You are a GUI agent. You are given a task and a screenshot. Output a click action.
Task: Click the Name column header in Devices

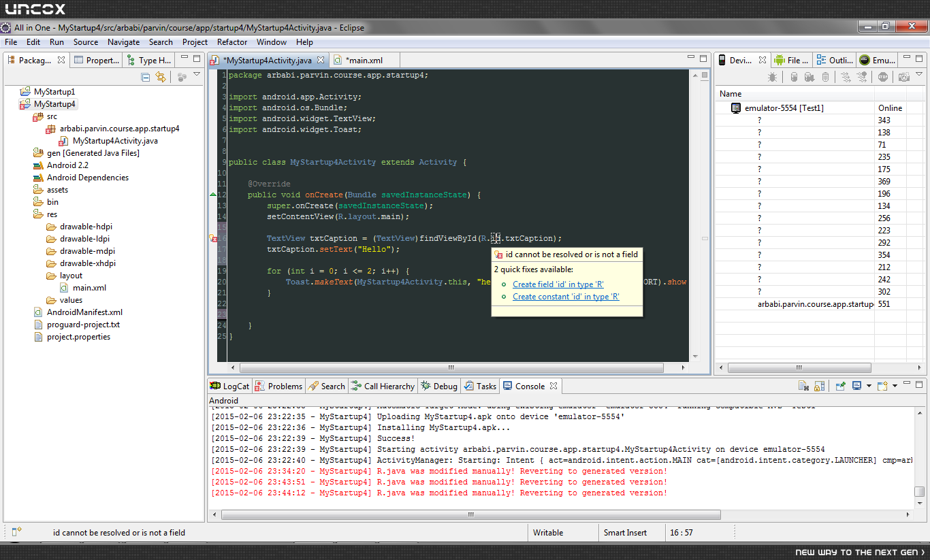pos(795,94)
